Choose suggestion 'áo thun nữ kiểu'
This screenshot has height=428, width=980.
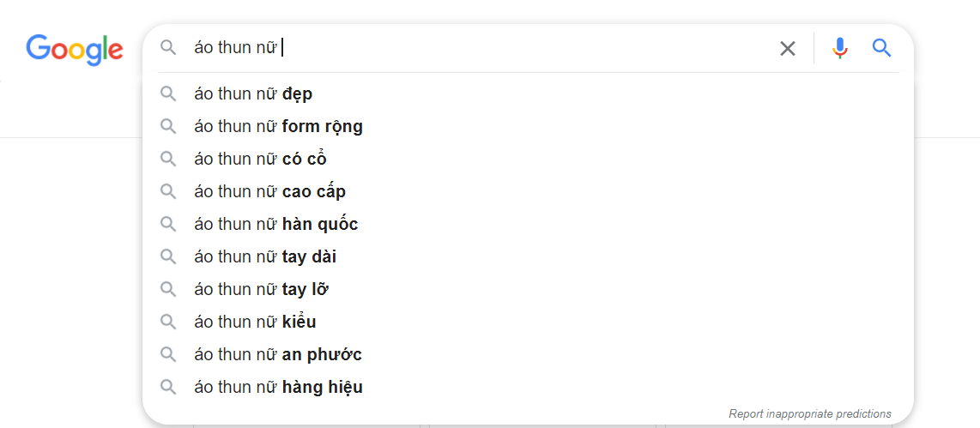point(255,322)
